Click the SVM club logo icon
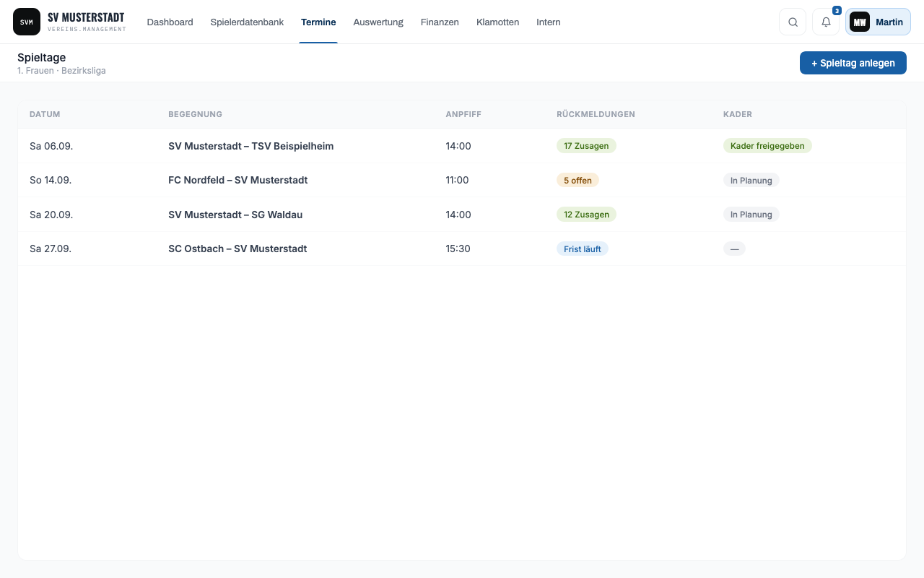 tap(27, 22)
